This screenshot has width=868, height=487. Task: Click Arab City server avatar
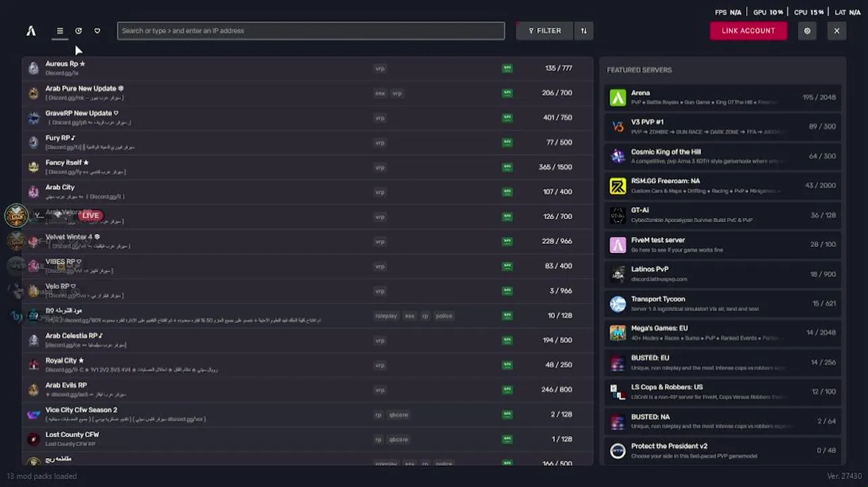(34, 192)
